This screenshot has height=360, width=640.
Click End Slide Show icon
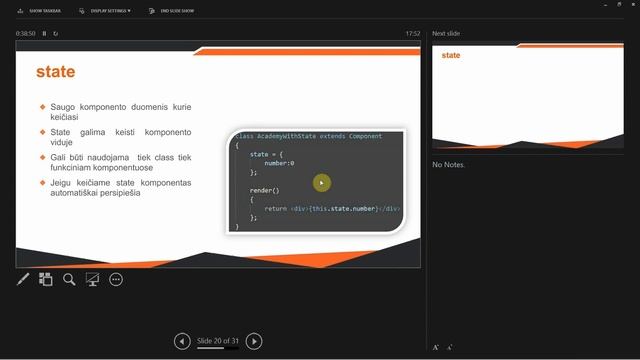coord(152,11)
